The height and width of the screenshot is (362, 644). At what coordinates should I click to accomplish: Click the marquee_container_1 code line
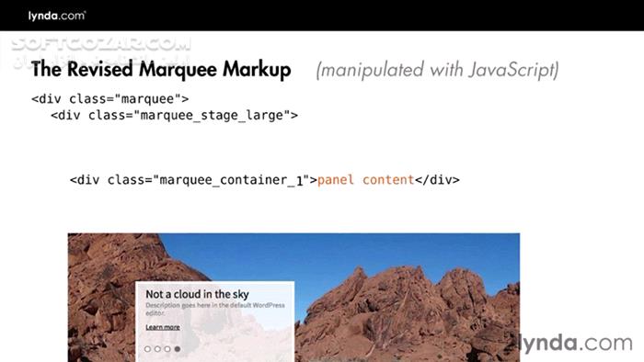265,180
